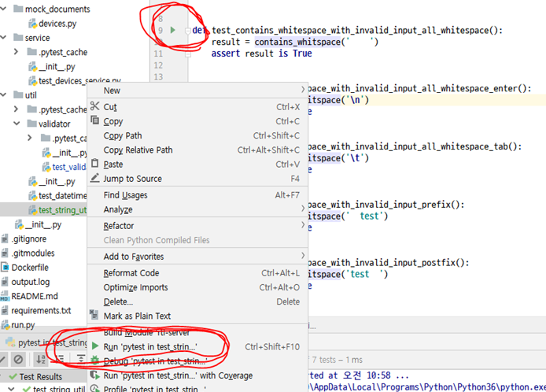Image resolution: width=546 pixels, height=392 pixels.
Task: Click the coverage shield icon
Action: pos(94,375)
